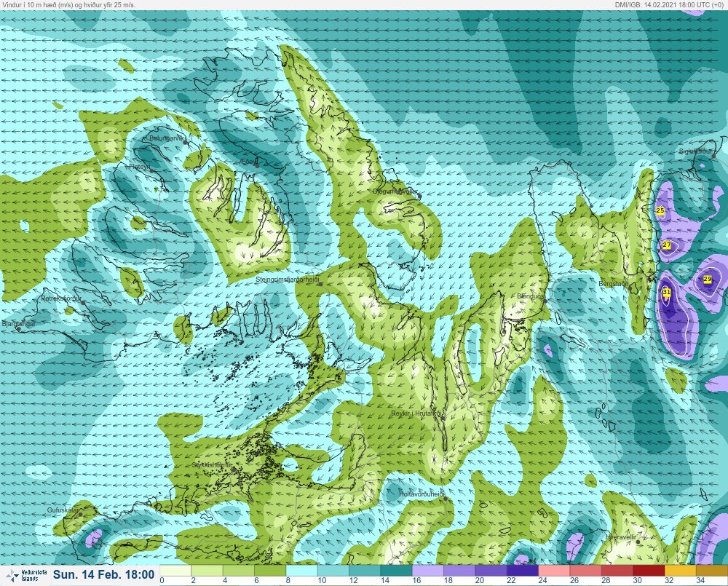Pick the 26–28 m/s salmon red swatch
Image resolution: width=728 pixels, height=586 pixels.
coord(586,570)
